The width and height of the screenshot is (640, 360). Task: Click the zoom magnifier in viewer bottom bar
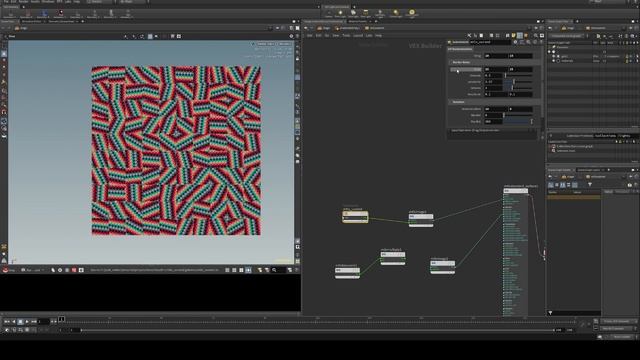point(274,270)
